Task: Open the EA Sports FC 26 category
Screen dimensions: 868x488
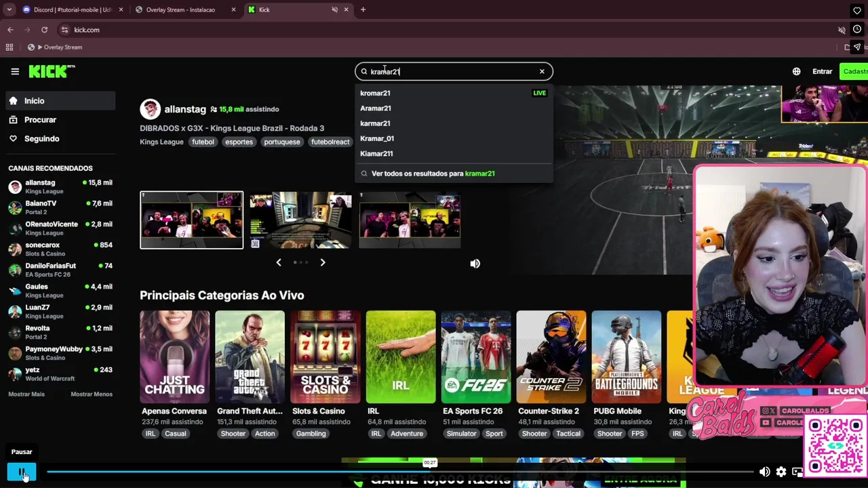Action: pos(475,357)
